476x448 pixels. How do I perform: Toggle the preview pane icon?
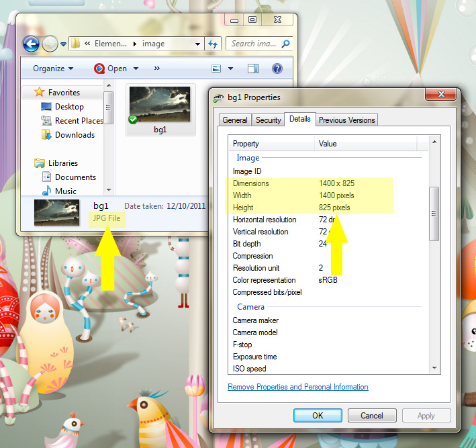(x=253, y=69)
